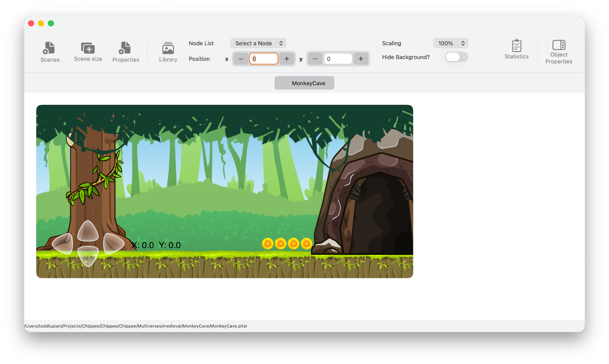Decrease y position with minus button

tap(315, 59)
